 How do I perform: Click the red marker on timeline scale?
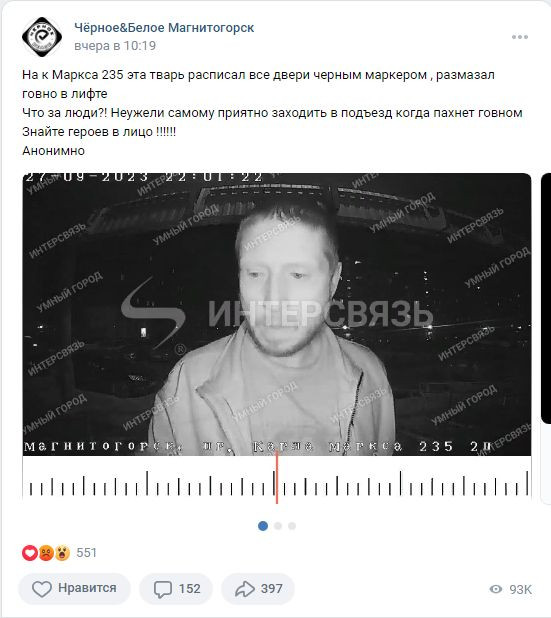[x=277, y=478]
